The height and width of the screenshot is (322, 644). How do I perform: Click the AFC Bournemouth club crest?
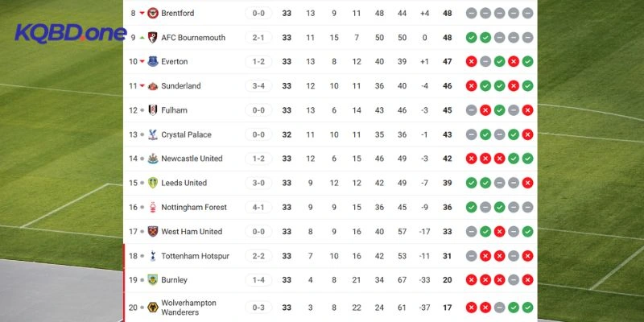tap(153, 38)
